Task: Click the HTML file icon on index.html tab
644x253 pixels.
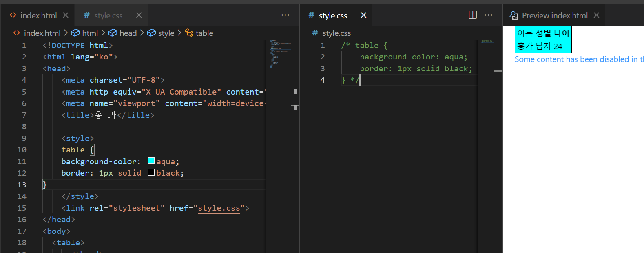Action: click(x=13, y=15)
